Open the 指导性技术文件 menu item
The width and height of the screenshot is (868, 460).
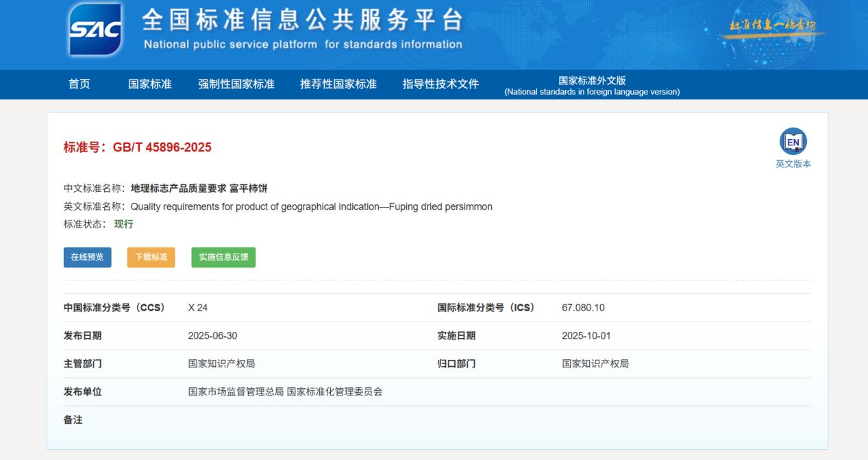[441, 84]
